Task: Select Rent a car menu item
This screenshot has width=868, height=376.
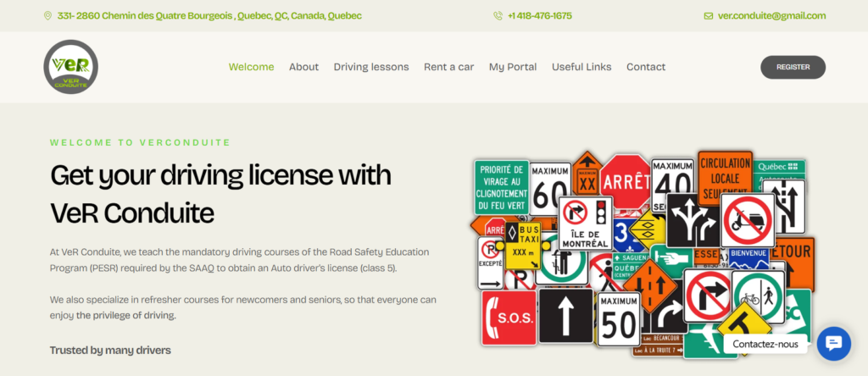Action: click(x=449, y=67)
